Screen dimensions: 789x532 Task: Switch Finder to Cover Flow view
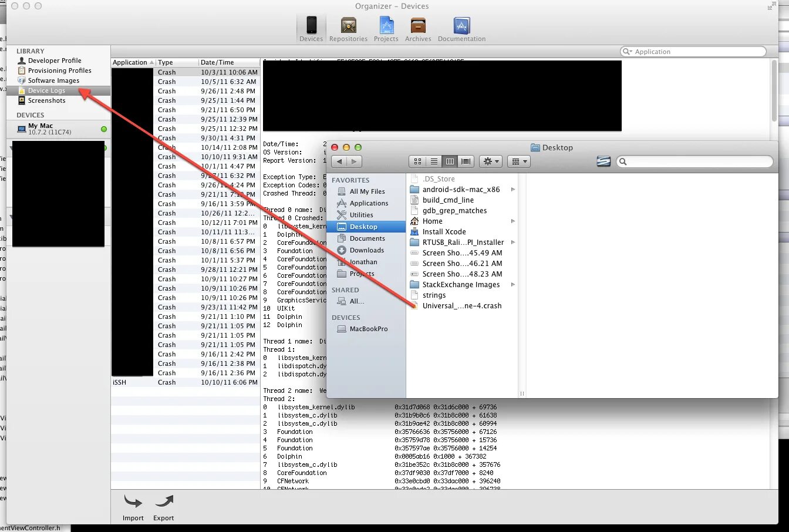[x=466, y=161]
